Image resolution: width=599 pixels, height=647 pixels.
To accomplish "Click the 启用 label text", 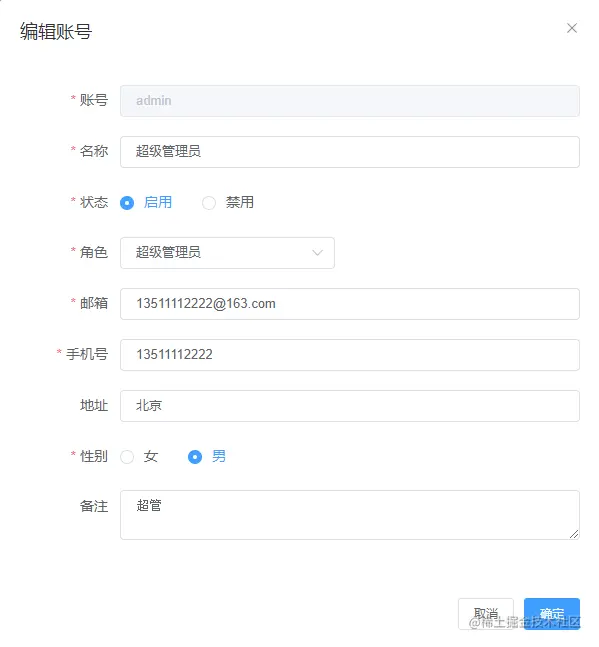I will coord(158,202).
